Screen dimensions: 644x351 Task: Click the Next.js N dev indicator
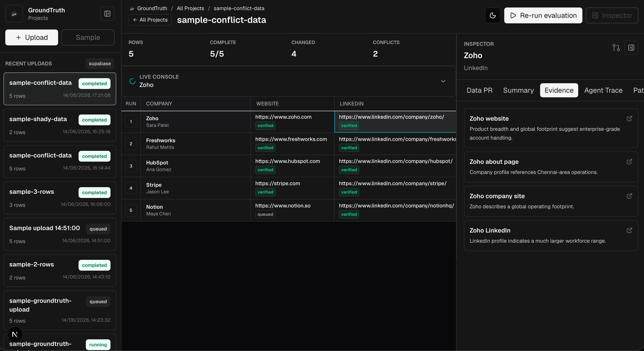click(15, 334)
